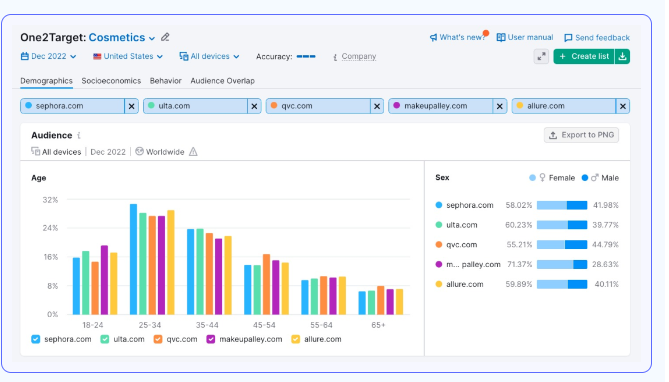
Task: Remove makeupalley.com with its X icon
Action: (x=500, y=106)
